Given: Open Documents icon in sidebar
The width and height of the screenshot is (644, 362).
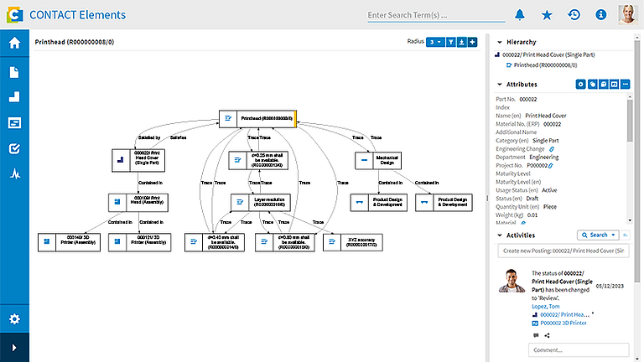Looking at the screenshot, I should pos(14,72).
